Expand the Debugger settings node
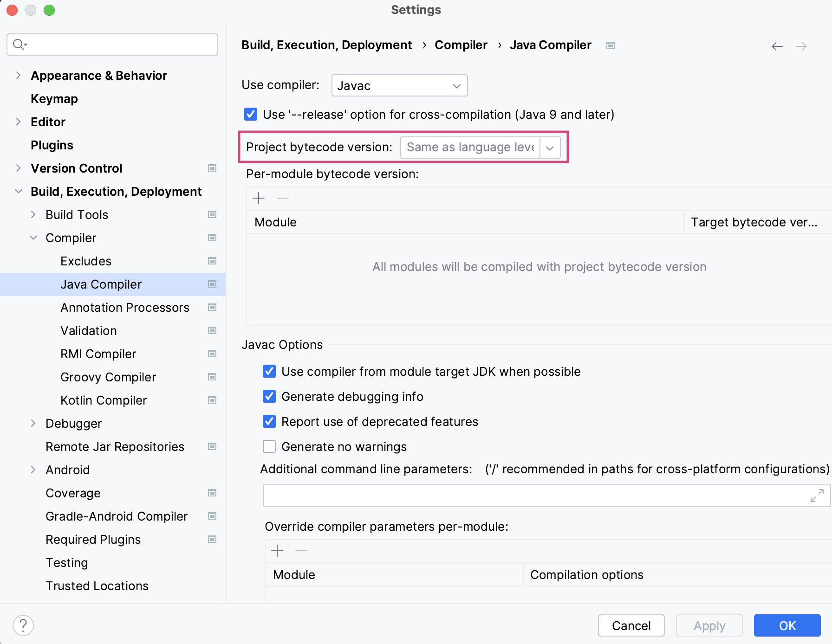The height and width of the screenshot is (644, 832). coord(33,423)
